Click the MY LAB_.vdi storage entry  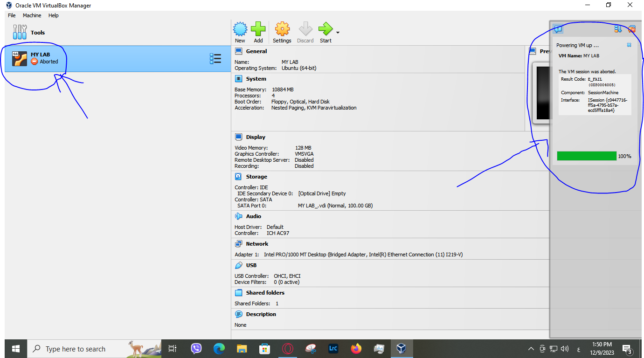pos(335,206)
